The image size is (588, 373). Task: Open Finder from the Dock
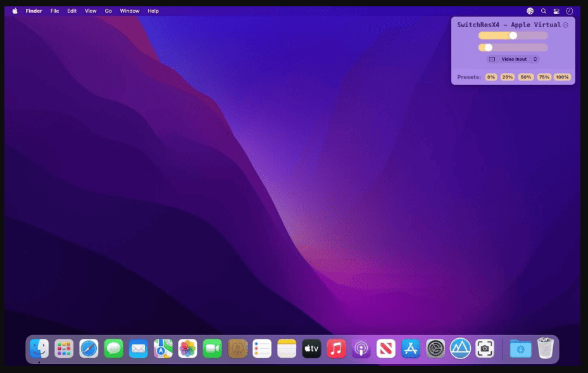(x=39, y=348)
